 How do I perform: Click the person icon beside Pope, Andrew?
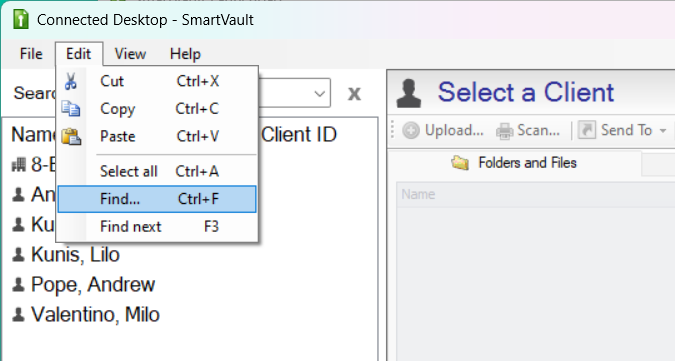18,285
